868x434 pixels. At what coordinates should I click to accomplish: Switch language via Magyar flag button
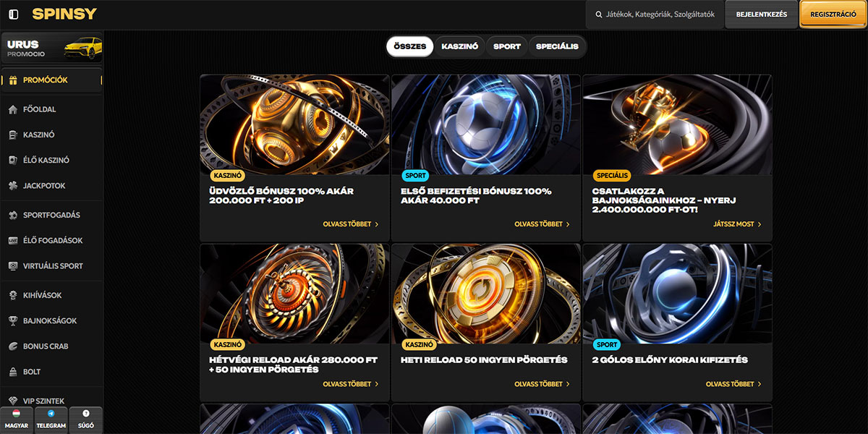click(16, 420)
